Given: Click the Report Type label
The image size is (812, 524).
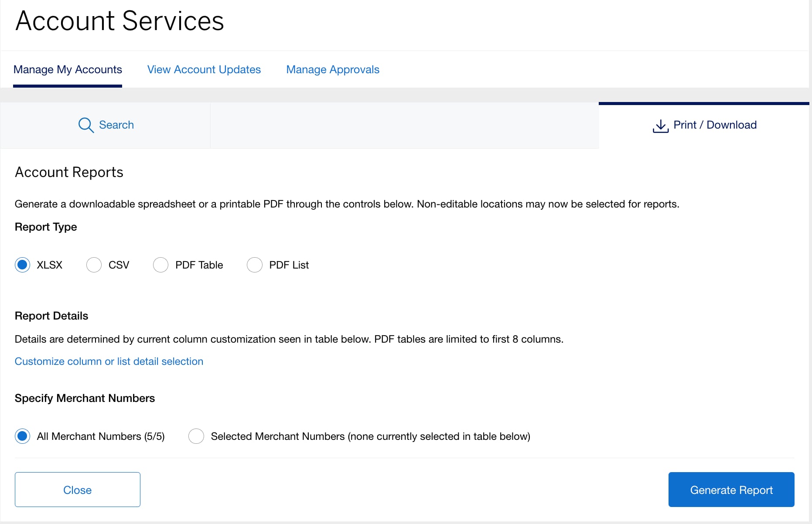Looking at the screenshot, I should click(46, 227).
